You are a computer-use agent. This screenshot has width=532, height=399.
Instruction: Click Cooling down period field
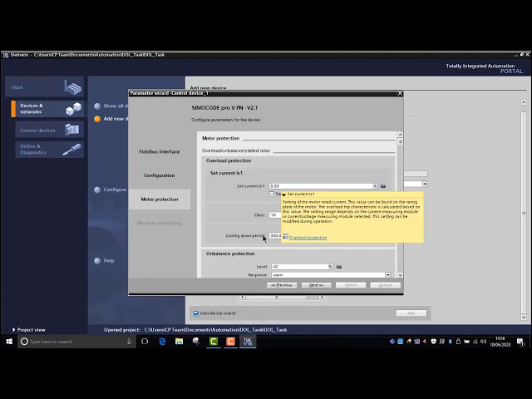pyautogui.click(x=275, y=235)
